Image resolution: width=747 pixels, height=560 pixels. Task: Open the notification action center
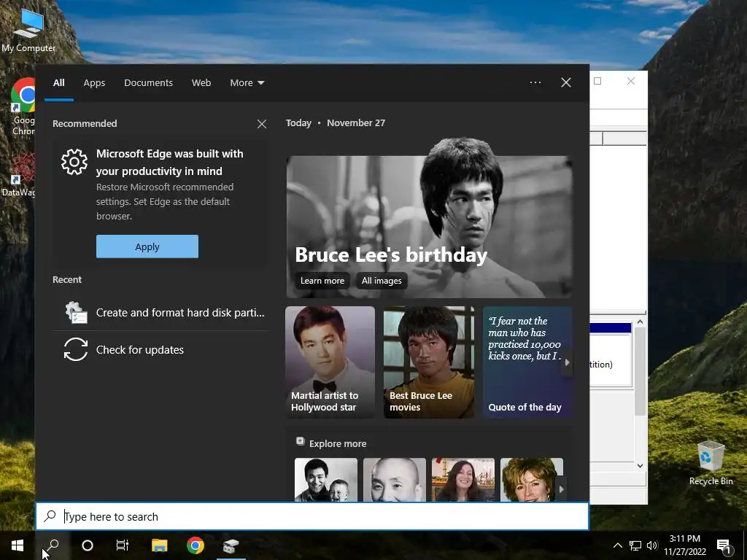(724, 545)
